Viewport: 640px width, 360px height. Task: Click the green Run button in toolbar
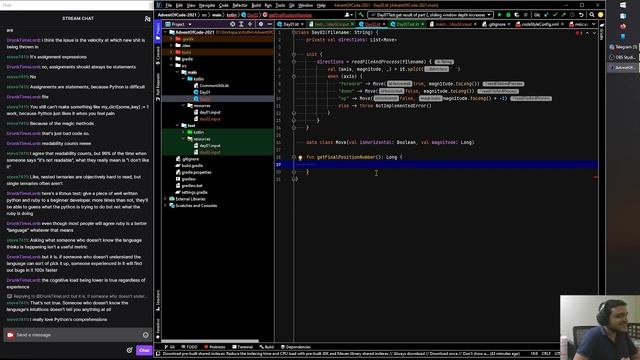point(500,15)
